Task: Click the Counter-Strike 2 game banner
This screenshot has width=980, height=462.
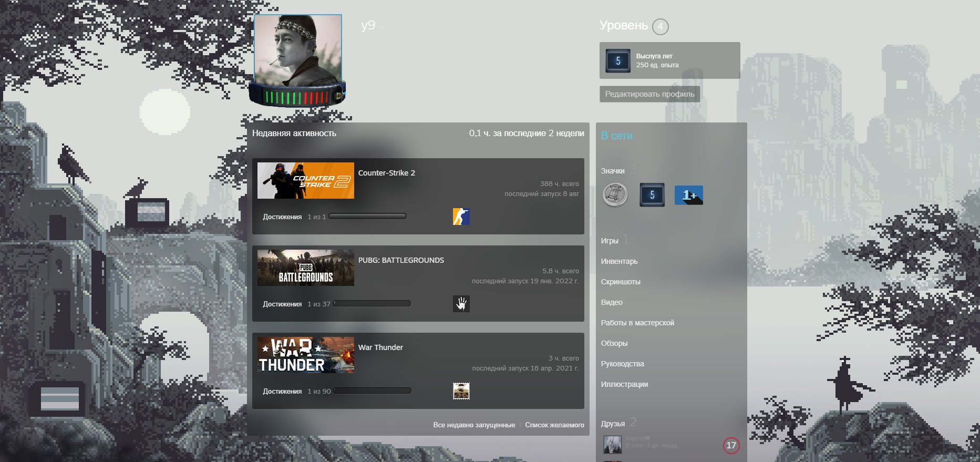Action: click(x=305, y=180)
